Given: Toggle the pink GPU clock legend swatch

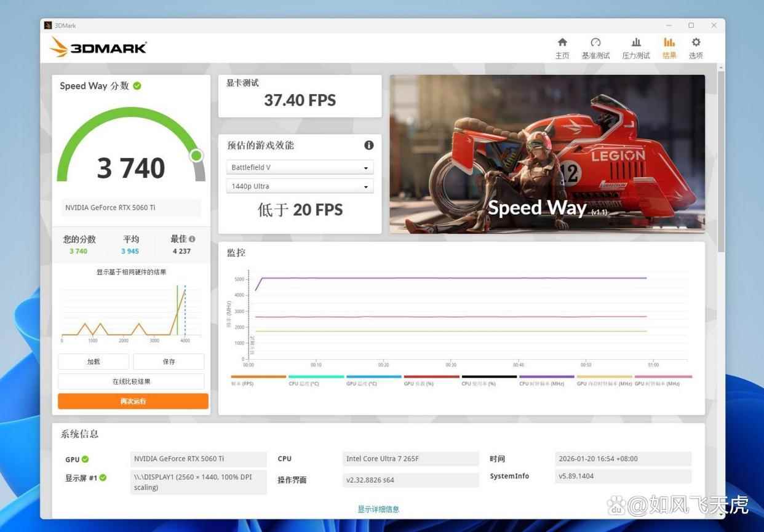Looking at the screenshot, I should point(663,376).
